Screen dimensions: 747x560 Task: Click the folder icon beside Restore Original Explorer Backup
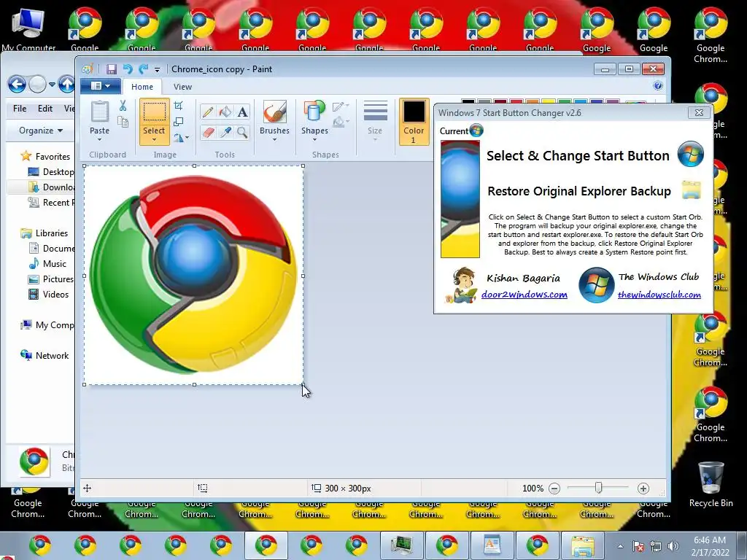click(692, 190)
